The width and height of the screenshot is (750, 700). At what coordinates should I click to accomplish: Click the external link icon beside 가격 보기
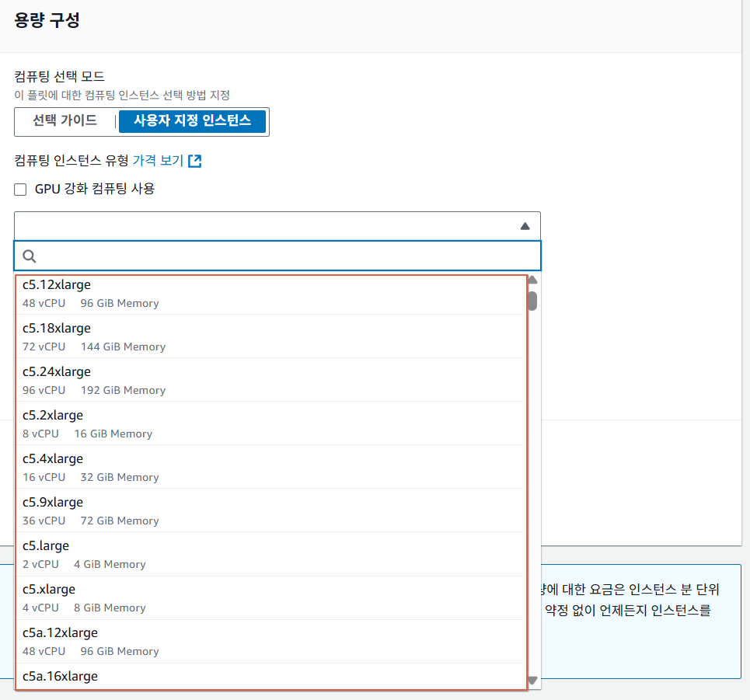(195, 161)
